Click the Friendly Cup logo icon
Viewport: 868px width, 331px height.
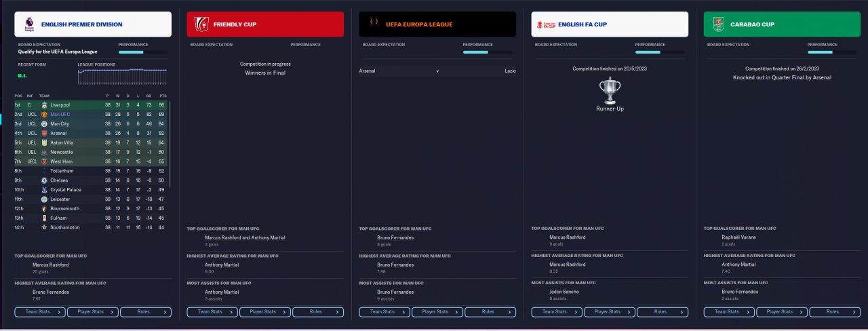(x=201, y=24)
